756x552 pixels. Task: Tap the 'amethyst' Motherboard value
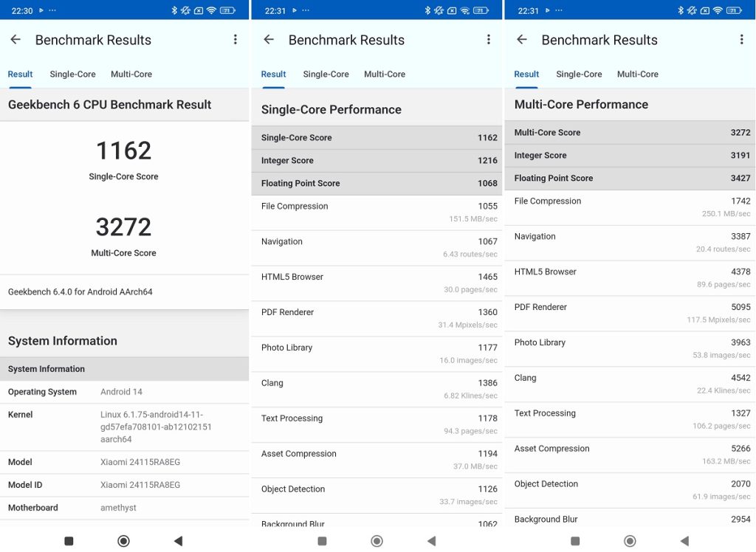[x=118, y=508]
